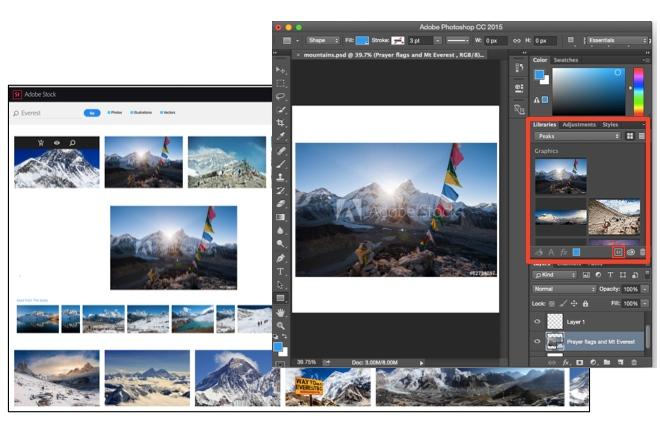
Task: Click the magnifier icon on Everest thumbnail
Action: 72,143
